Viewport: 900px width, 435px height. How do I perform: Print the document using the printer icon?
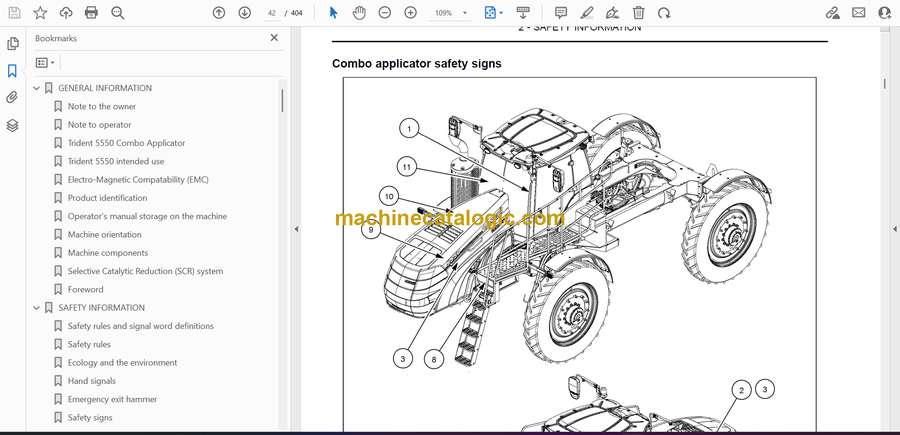92,13
